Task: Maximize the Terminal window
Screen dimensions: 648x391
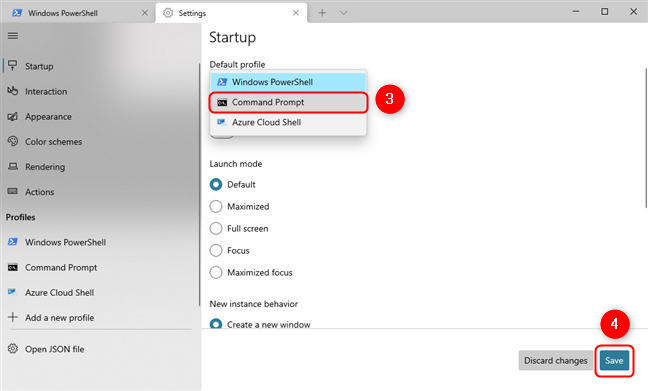Action: click(x=605, y=12)
